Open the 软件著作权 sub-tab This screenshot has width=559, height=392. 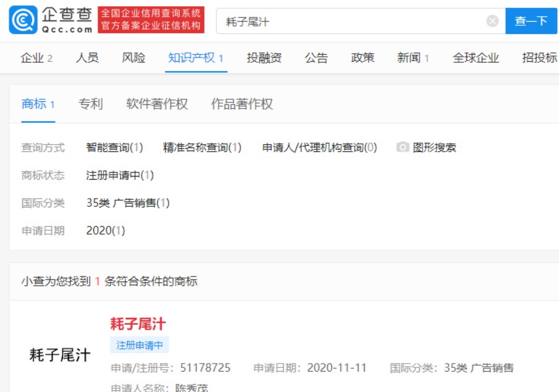pyautogui.click(x=157, y=104)
